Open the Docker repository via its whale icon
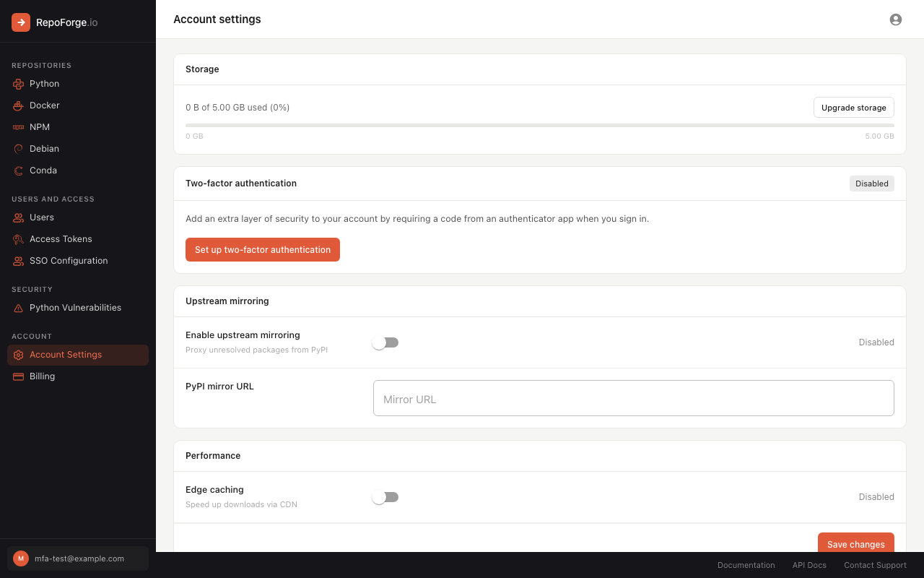 17,105
